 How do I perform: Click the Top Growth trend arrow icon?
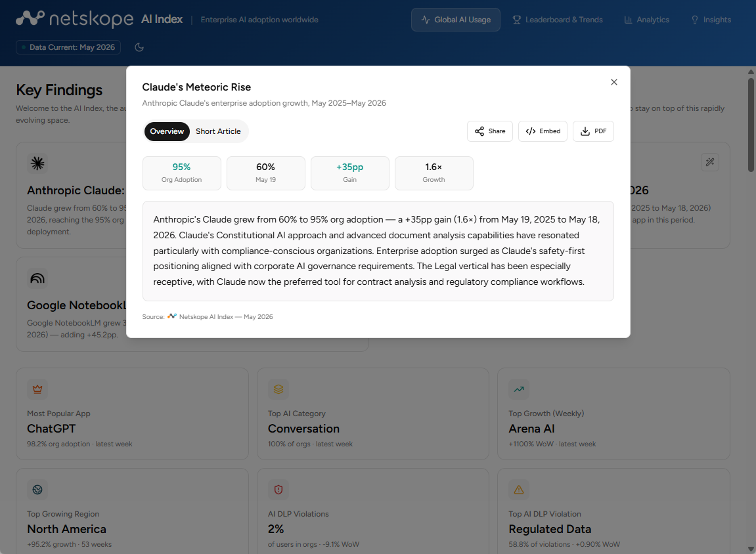click(x=519, y=389)
